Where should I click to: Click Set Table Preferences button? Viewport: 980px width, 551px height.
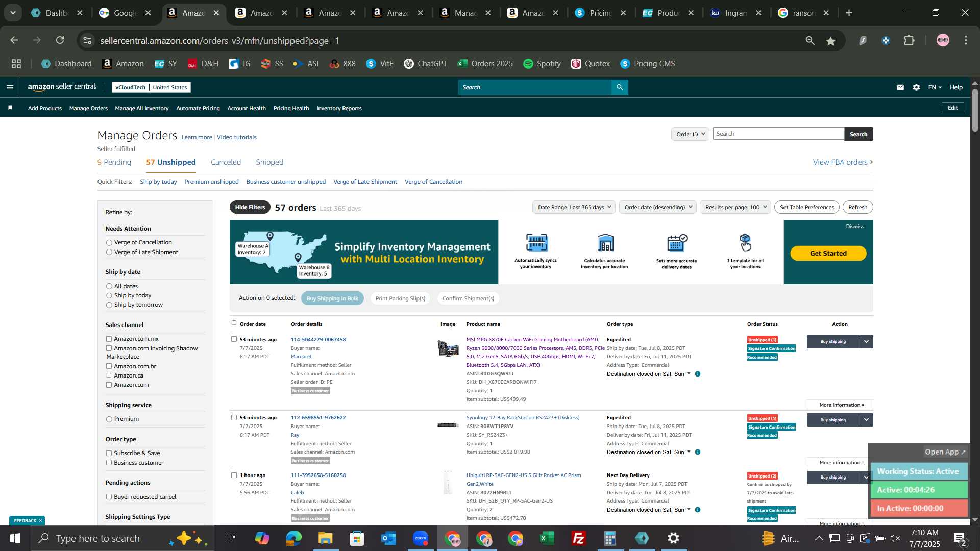806,207
